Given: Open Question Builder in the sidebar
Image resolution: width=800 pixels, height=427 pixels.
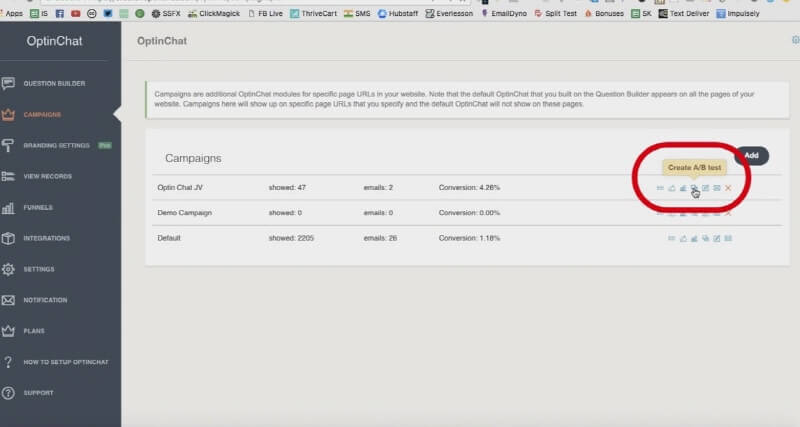Looking at the screenshot, I should coord(54,83).
